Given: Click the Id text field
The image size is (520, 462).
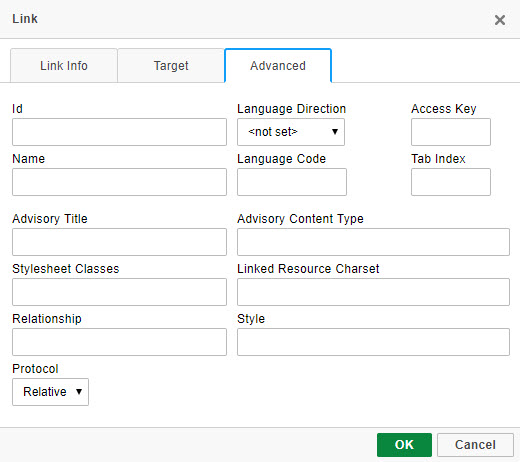Looking at the screenshot, I should (x=119, y=132).
